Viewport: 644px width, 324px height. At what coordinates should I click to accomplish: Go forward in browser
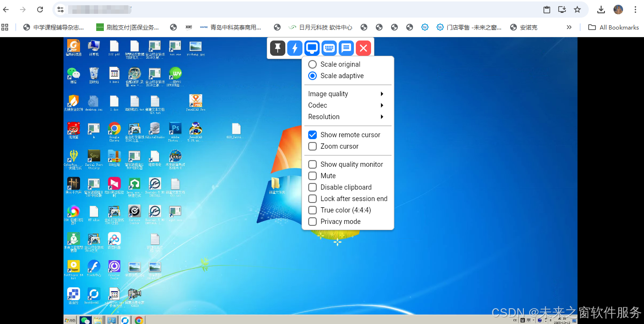pyautogui.click(x=23, y=10)
